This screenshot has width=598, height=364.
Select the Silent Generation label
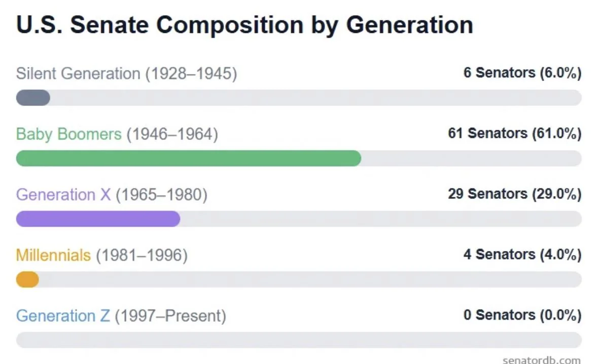point(78,74)
